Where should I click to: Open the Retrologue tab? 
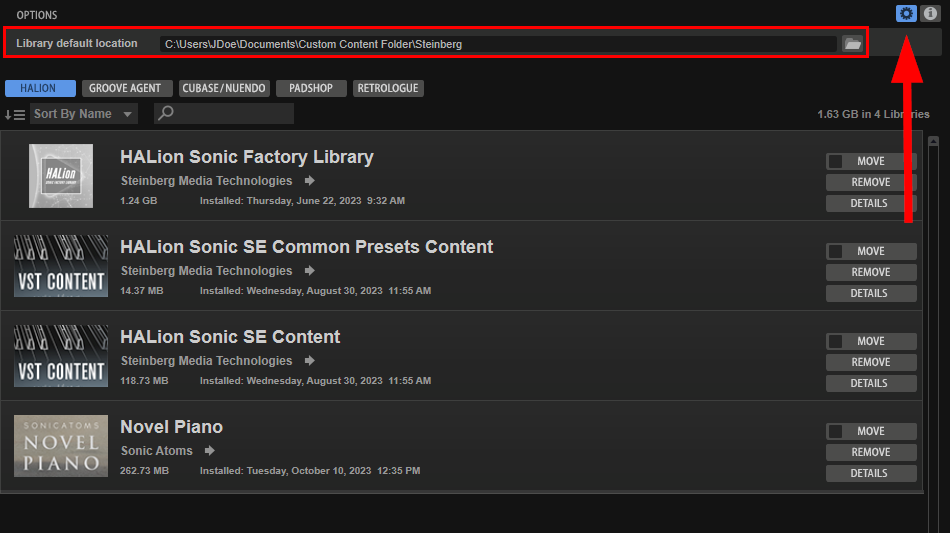pyautogui.click(x=388, y=88)
